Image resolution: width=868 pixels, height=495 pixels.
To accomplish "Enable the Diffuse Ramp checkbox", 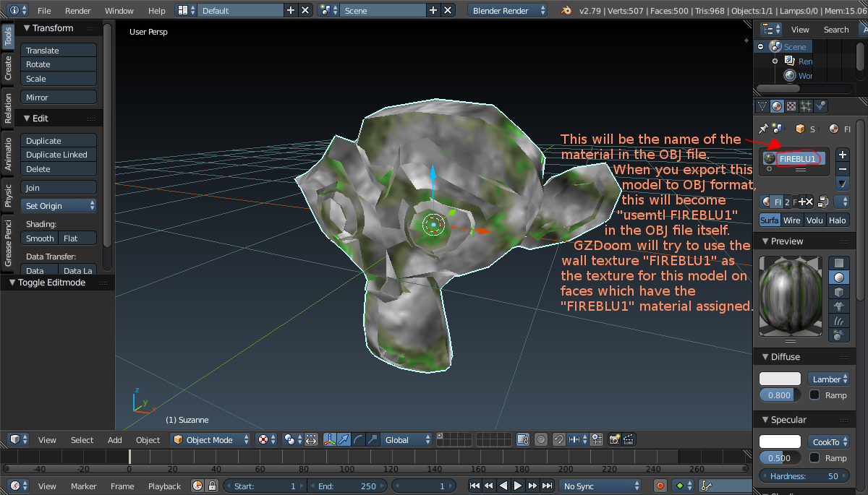I will [x=814, y=395].
